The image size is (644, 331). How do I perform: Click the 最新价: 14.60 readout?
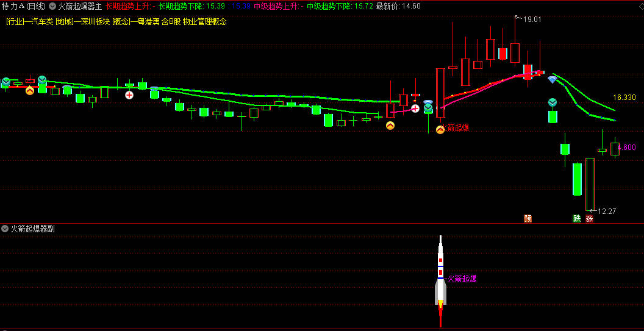(398, 6)
